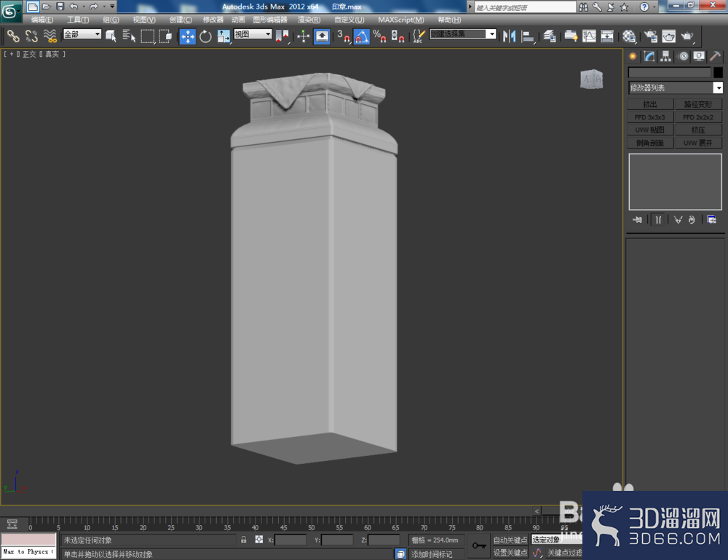The image size is (728, 560).
Task: Open the 选定对象 key filter dropdown
Action: (x=555, y=540)
